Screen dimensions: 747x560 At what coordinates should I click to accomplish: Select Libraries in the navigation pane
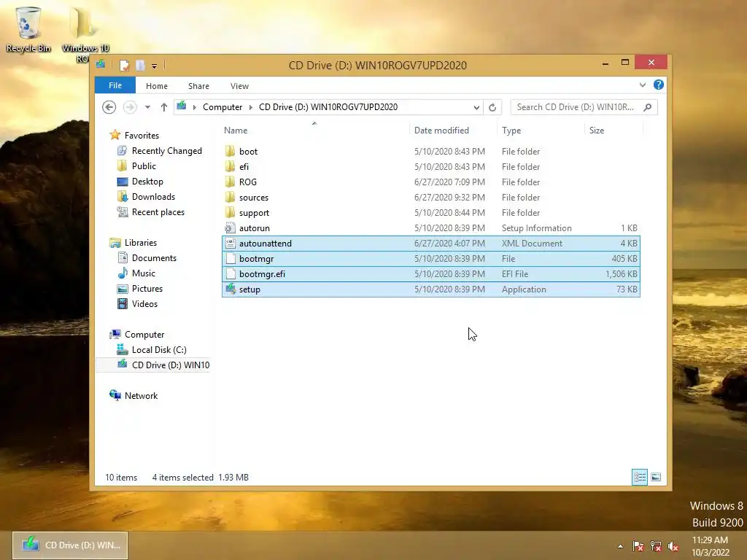141,243
